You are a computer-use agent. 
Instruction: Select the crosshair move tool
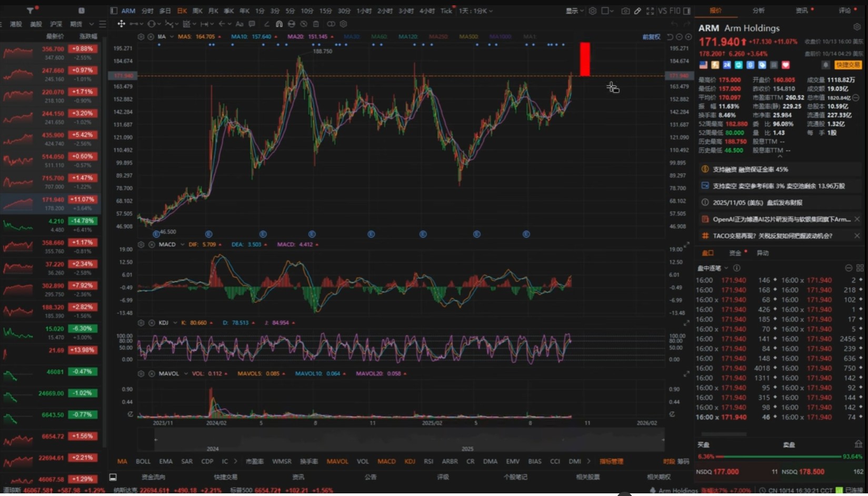click(121, 24)
